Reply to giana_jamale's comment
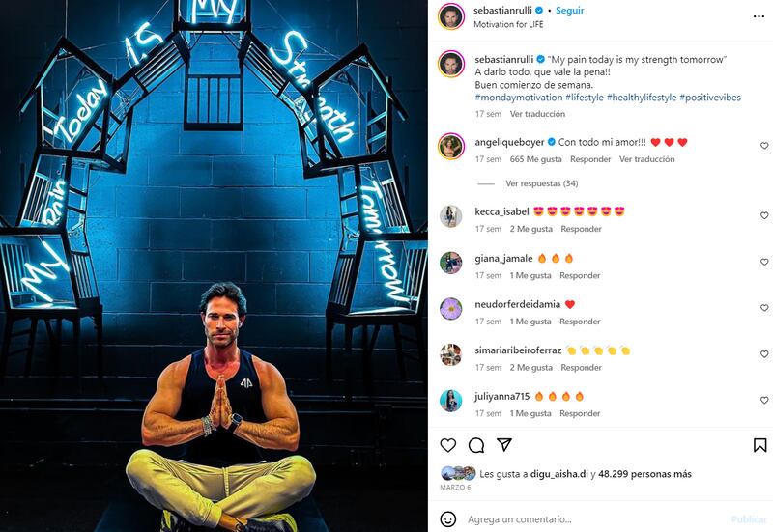 pyautogui.click(x=580, y=275)
